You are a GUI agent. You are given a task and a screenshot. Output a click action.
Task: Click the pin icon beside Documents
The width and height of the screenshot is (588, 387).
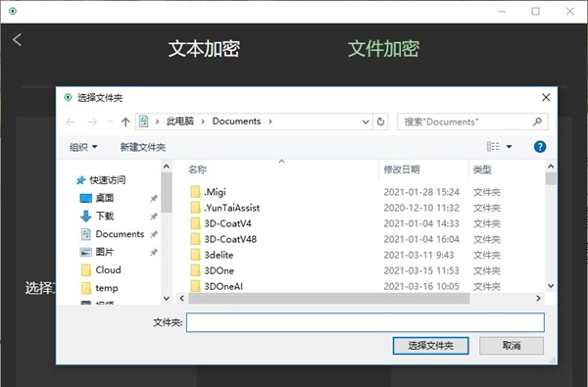coord(154,234)
